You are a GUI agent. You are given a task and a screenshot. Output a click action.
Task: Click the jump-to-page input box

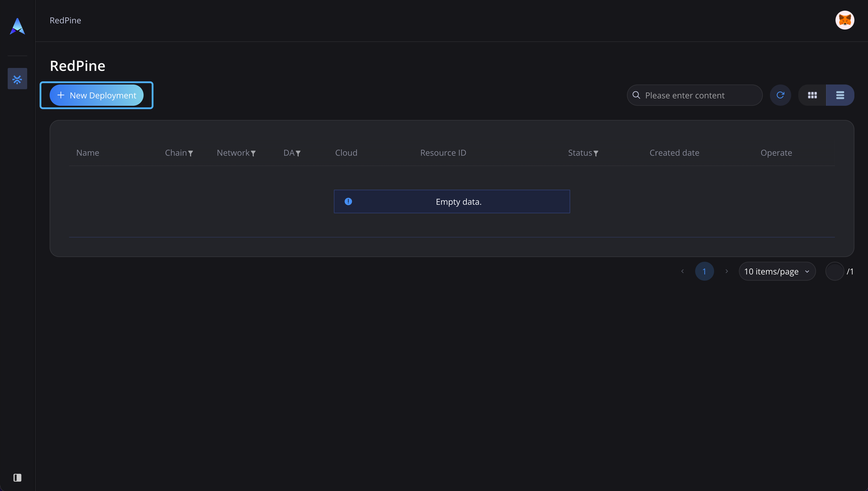[835, 271]
